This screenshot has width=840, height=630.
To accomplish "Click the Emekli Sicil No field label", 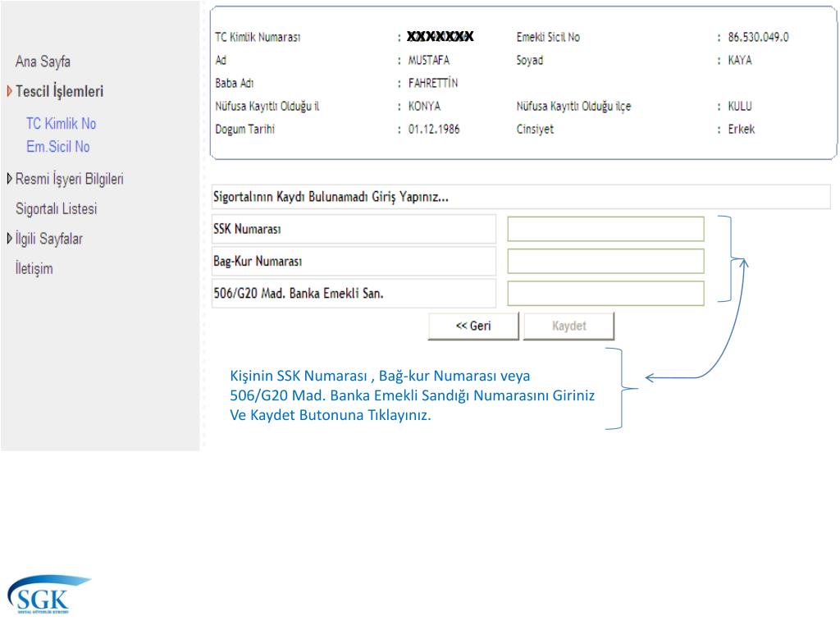I will pyautogui.click(x=548, y=38).
